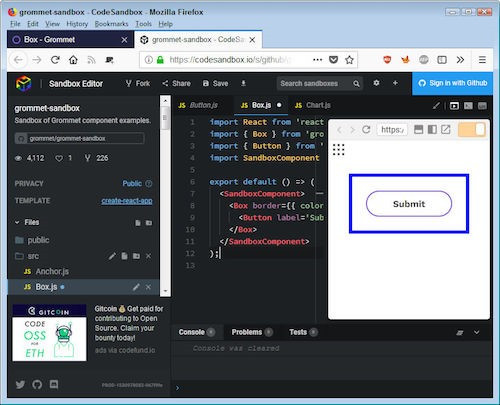Add new file inside src folder
500x405 pixels.
point(124,256)
